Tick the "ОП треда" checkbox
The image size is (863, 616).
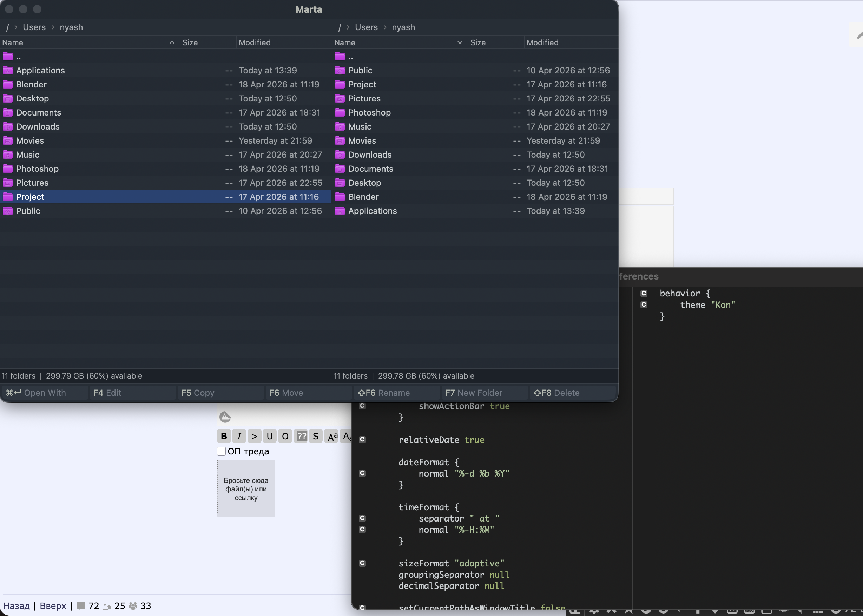point(222,451)
